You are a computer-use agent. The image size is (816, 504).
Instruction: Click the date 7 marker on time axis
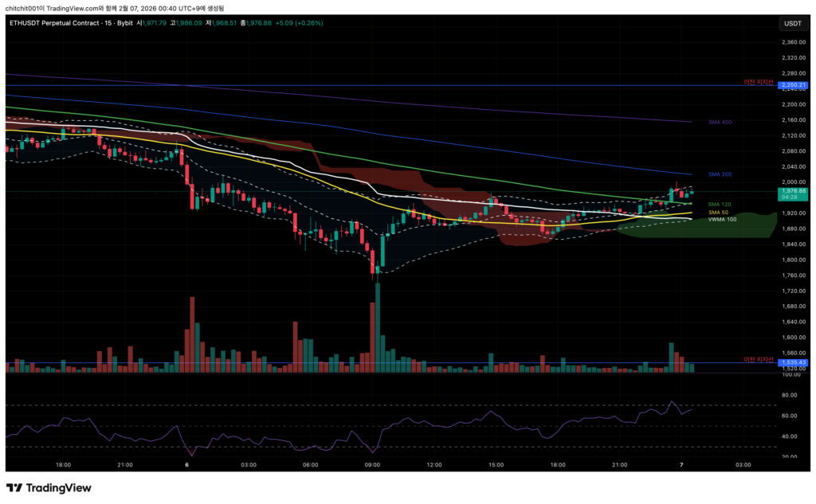pyautogui.click(x=681, y=465)
